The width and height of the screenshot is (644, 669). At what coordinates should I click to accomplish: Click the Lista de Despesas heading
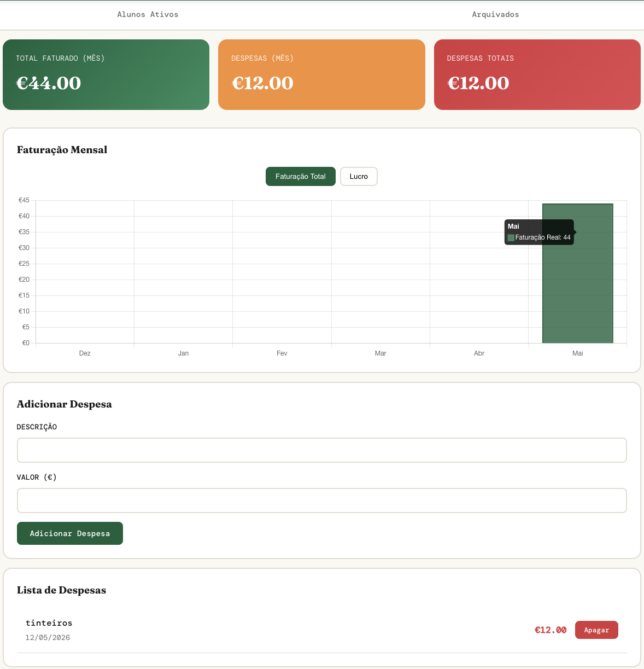pyautogui.click(x=61, y=590)
